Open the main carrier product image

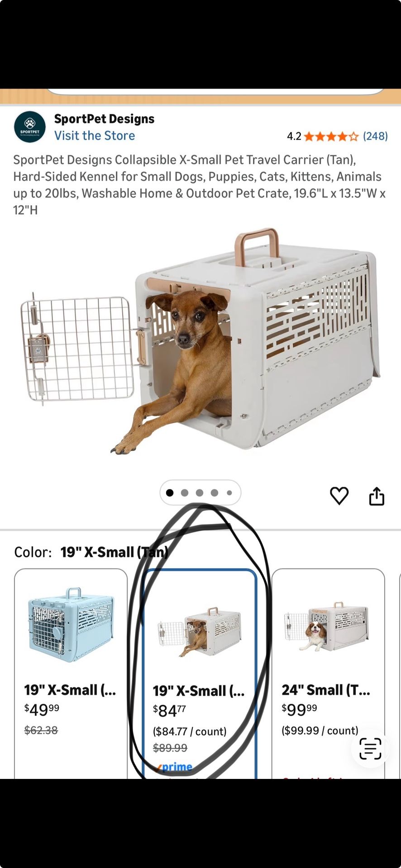[x=200, y=341]
